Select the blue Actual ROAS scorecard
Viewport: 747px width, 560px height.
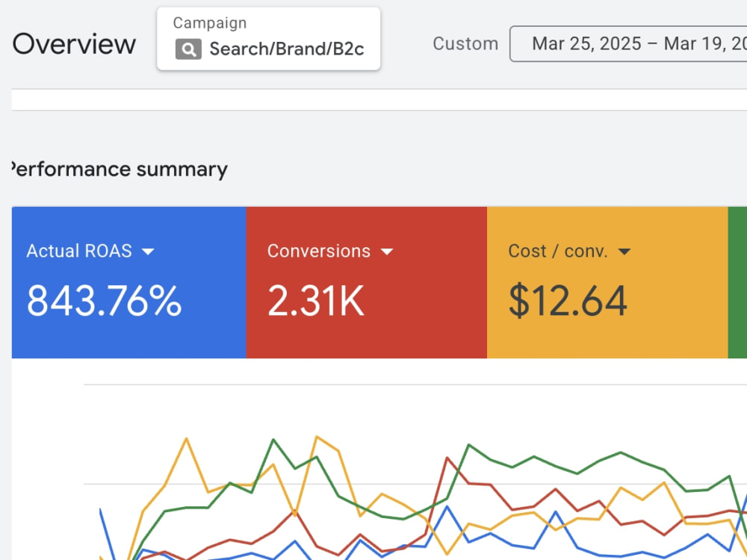tap(129, 282)
